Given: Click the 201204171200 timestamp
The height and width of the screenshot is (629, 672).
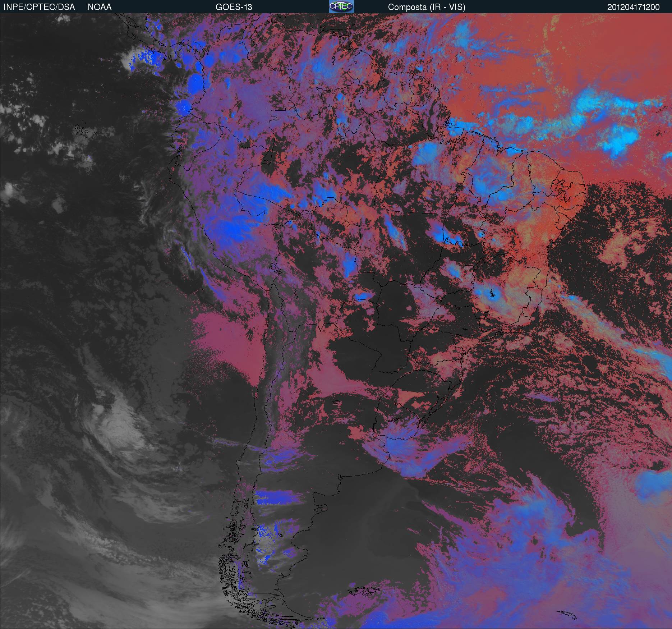Looking at the screenshot, I should click(x=633, y=7).
